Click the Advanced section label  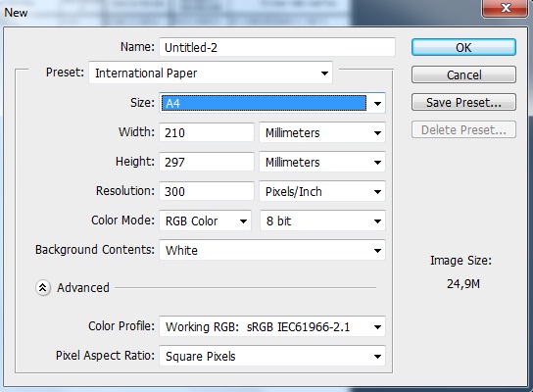(x=83, y=288)
